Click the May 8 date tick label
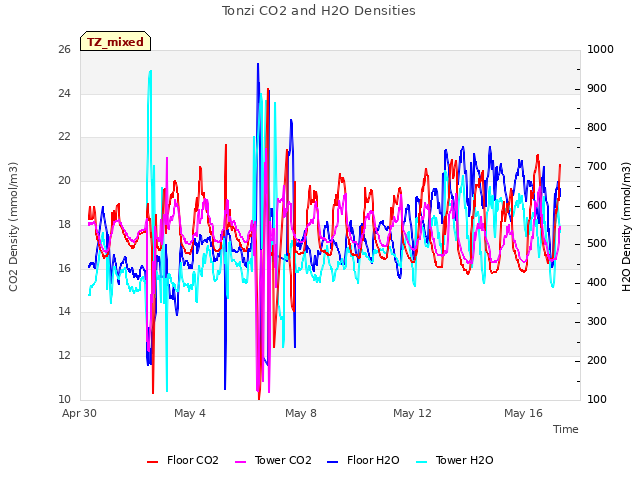Viewport: 640px width, 480px height. (x=301, y=413)
